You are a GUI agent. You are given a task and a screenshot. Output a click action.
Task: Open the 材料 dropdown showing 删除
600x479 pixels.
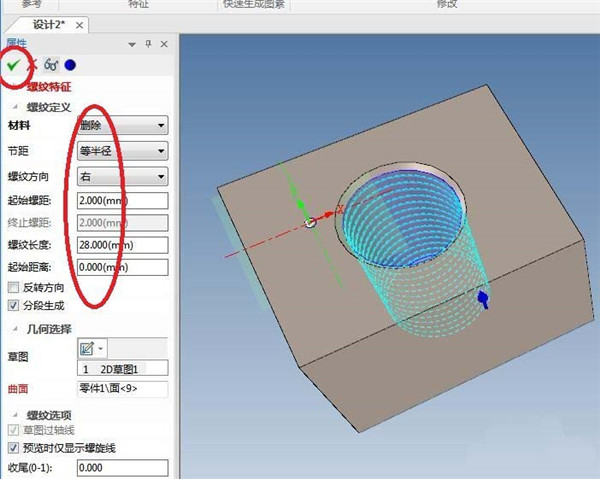tap(121, 125)
